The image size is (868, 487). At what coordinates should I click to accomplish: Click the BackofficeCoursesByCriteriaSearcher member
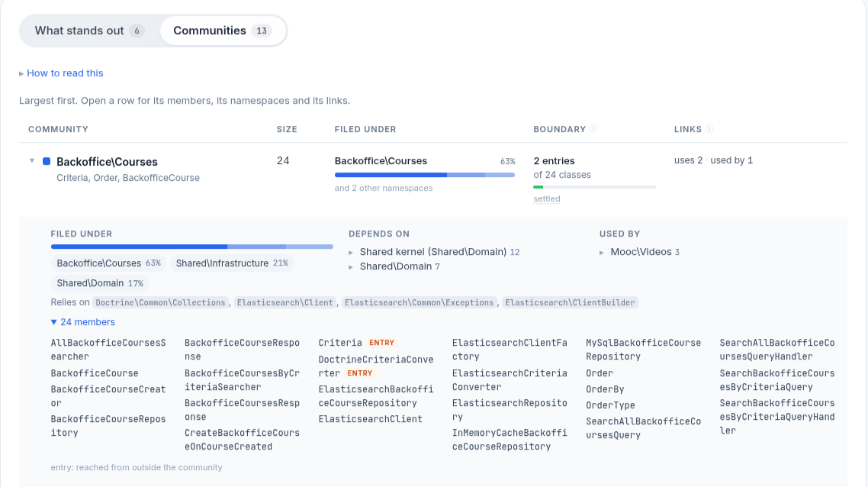pyautogui.click(x=243, y=380)
